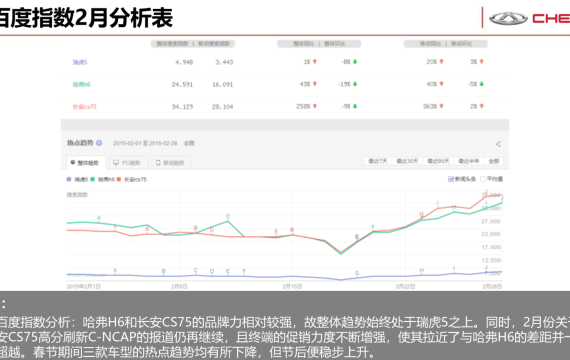Screen dimensions: 570x360
Task: Click the red up arrow next to 363%
Action: (441, 106)
